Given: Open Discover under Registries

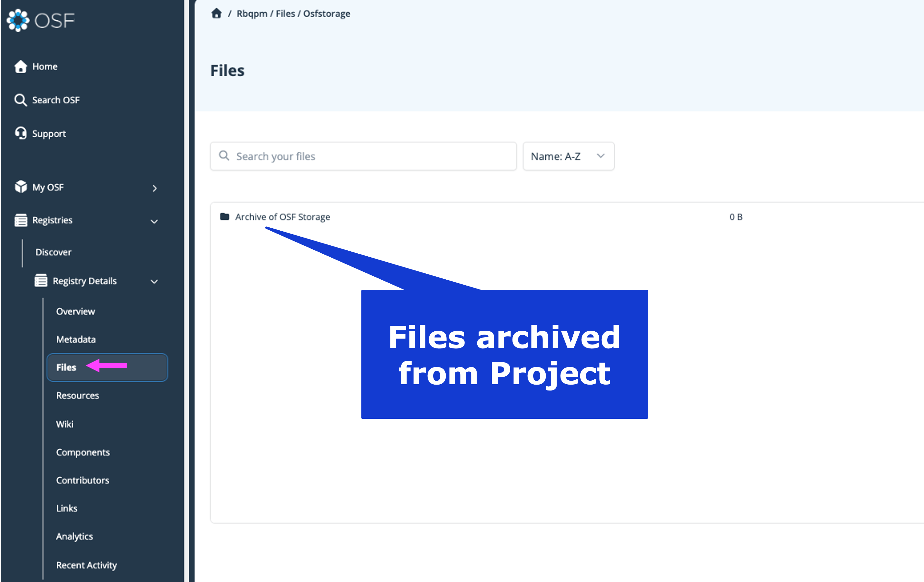Looking at the screenshot, I should pyautogui.click(x=53, y=252).
